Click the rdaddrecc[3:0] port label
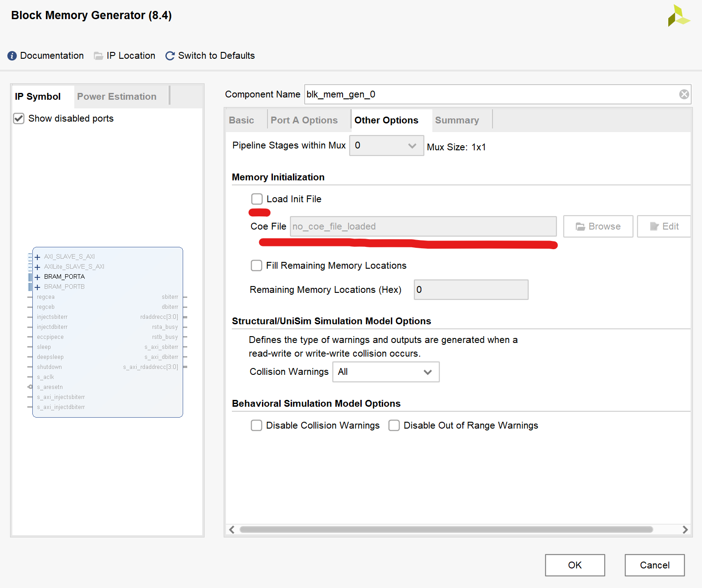 (x=159, y=317)
